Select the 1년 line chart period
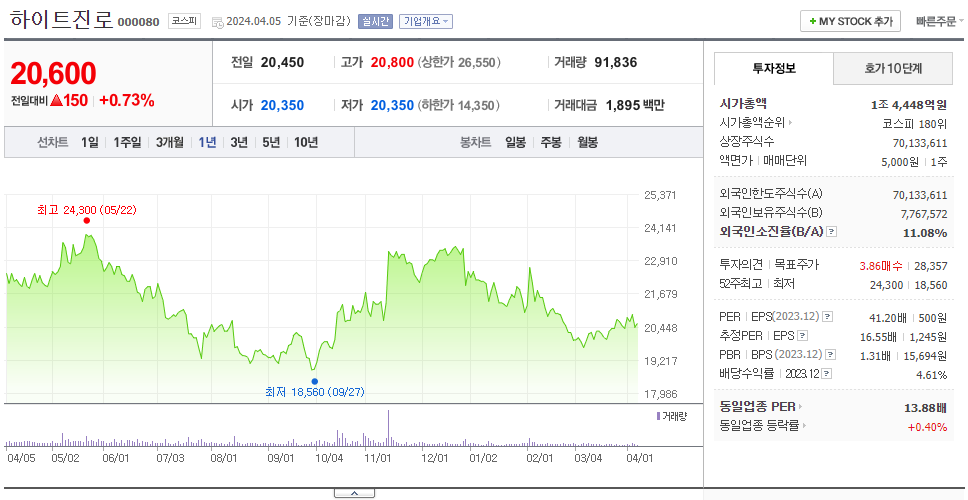The height and width of the screenshot is (500, 968). [207, 143]
